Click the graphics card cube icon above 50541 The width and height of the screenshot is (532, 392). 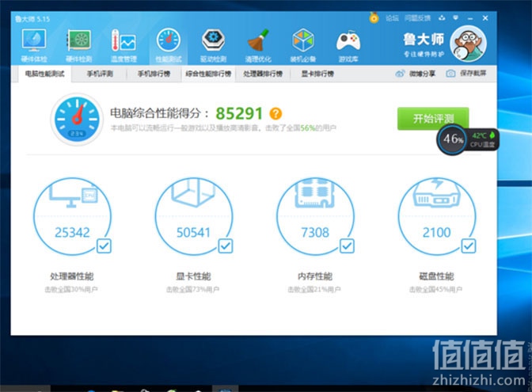tap(193, 192)
